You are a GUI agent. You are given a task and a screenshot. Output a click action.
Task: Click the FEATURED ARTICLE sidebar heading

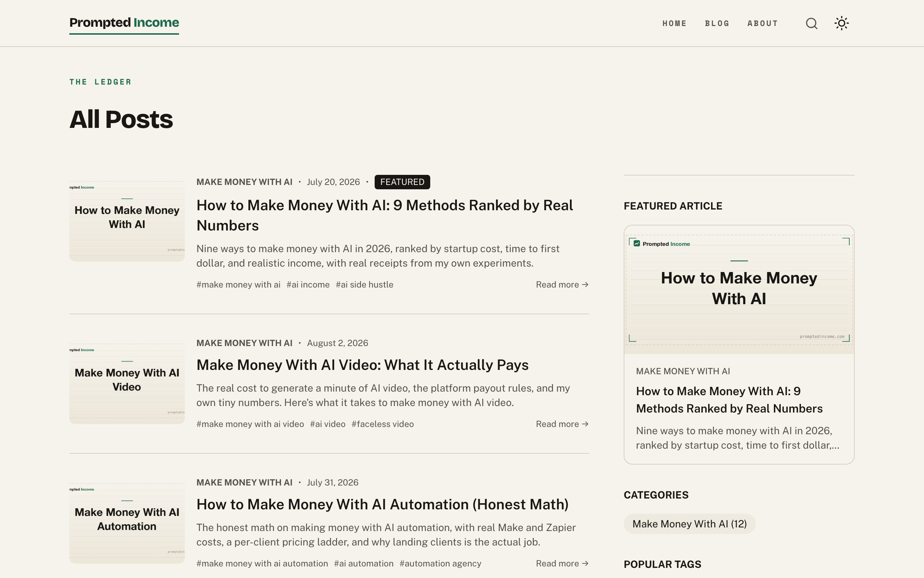coord(673,206)
